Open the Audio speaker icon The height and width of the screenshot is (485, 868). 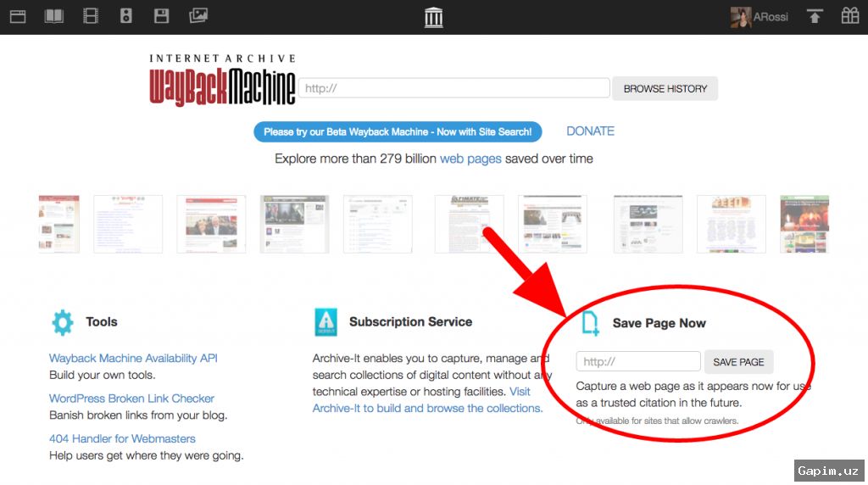tap(126, 16)
